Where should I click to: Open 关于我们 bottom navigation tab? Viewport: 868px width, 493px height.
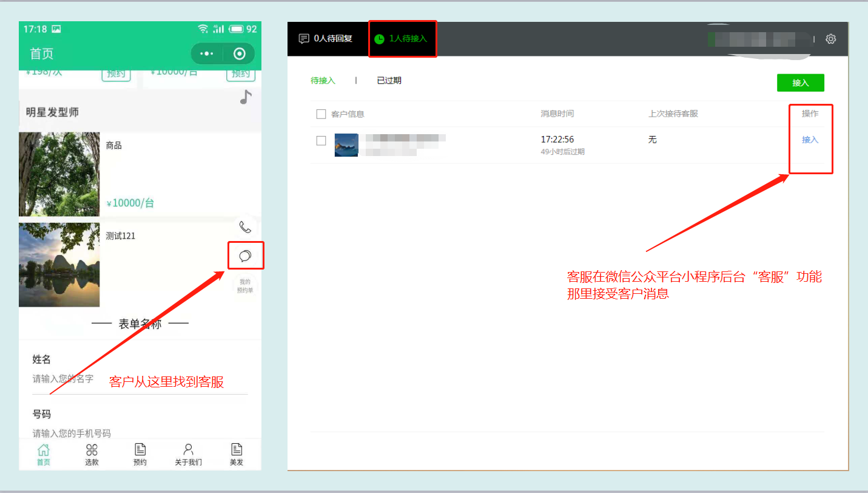click(188, 454)
